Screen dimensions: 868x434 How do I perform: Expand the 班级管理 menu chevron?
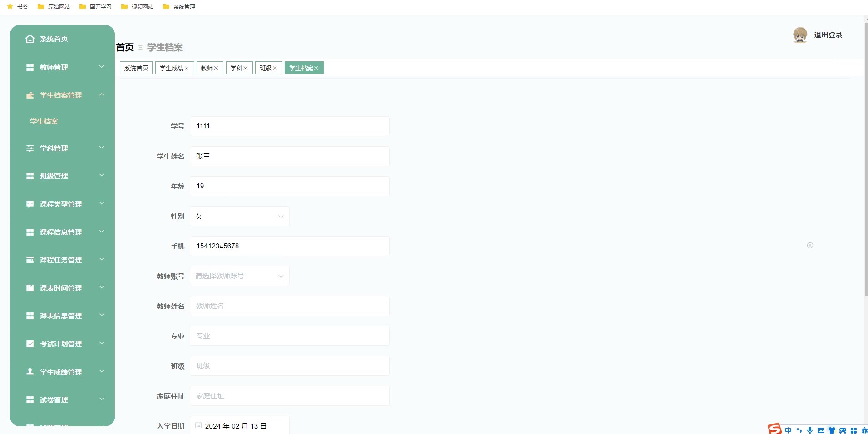(102, 175)
